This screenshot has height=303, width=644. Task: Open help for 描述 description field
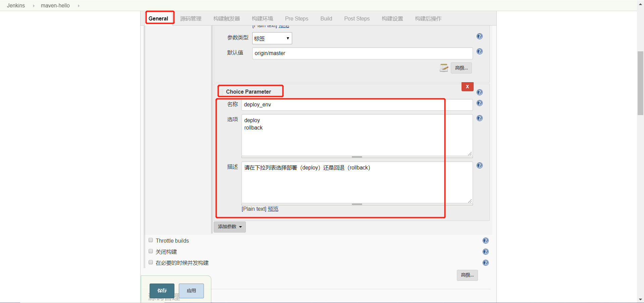(x=480, y=165)
